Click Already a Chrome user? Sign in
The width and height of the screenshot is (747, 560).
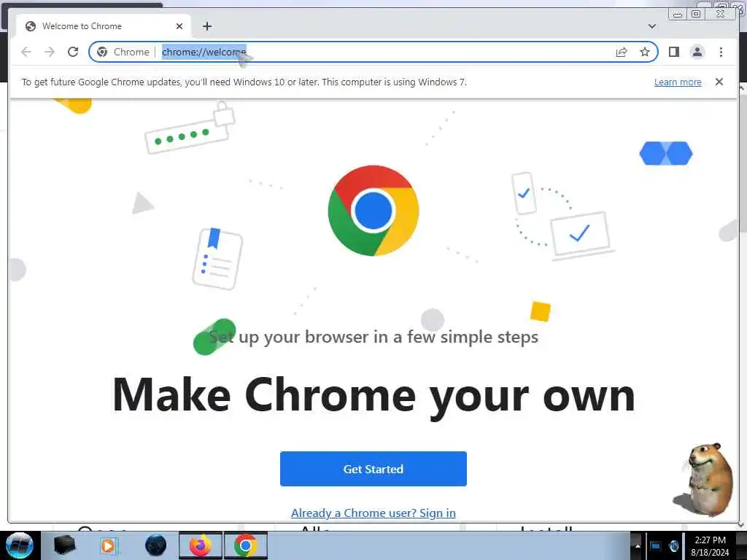(373, 513)
